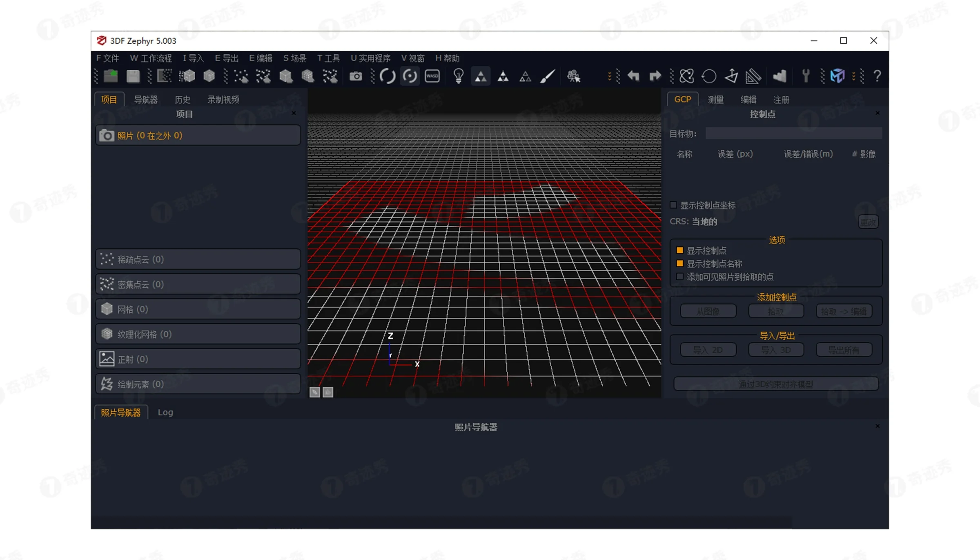Enable 显示控制点坐标 checkbox
Screen dimensions: 980x560
[674, 205]
